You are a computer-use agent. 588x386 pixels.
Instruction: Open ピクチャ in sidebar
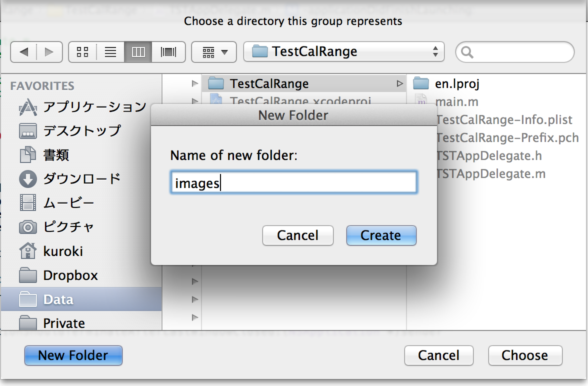click(x=82, y=227)
